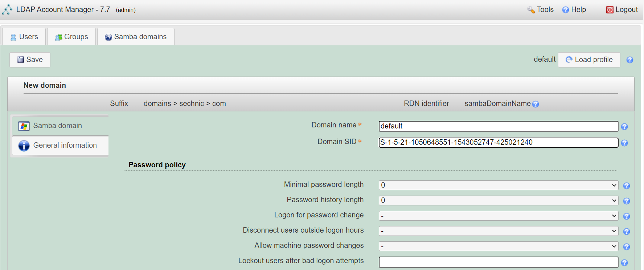The width and height of the screenshot is (644, 270).
Task: Open Disconnect users outside logon hours dropdown
Action: pos(499,231)
